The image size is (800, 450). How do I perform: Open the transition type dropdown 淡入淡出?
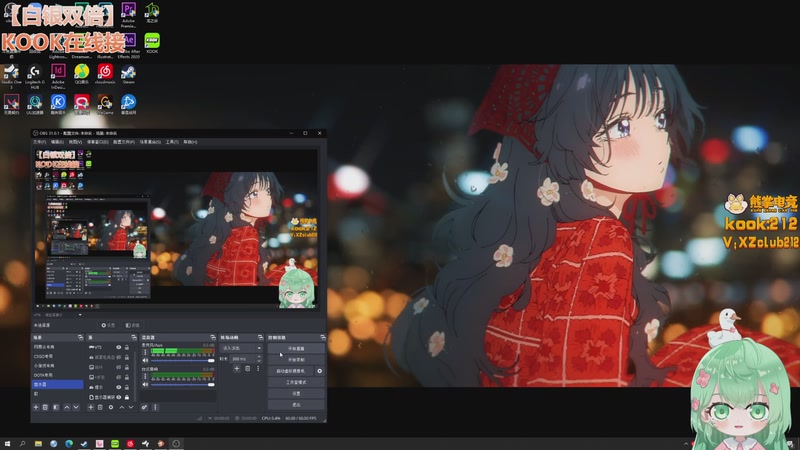click(x=241, y=348)
